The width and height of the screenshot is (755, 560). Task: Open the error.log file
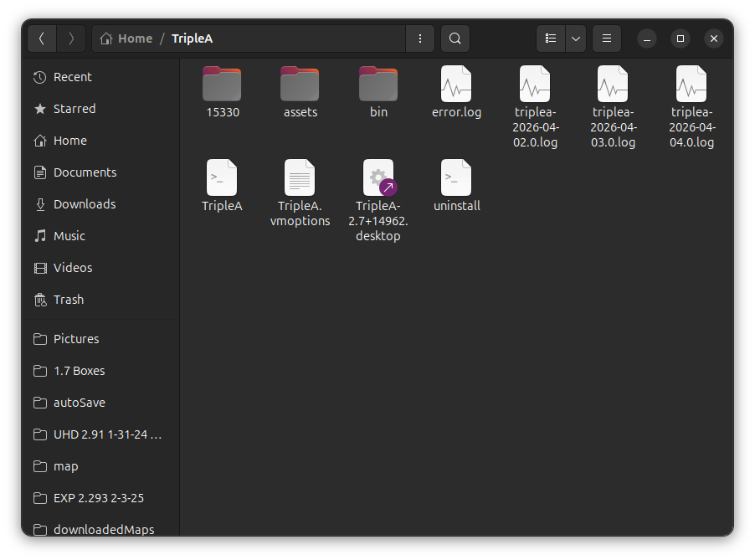tap(456, 88)
